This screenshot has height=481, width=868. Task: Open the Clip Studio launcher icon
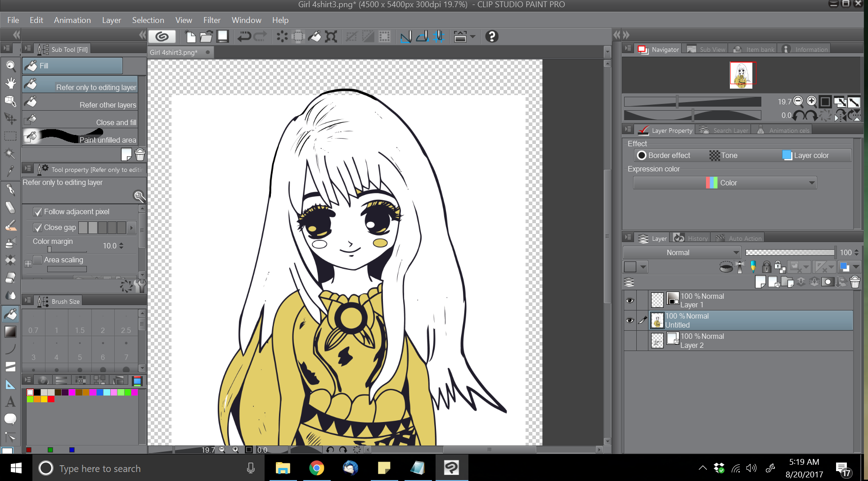coord(162,36)
